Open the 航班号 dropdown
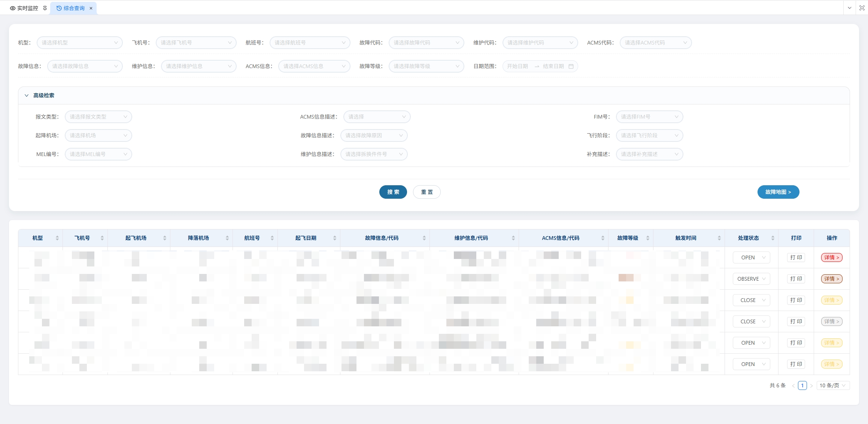Screen dimensions: 868x424 coord(310,43)
